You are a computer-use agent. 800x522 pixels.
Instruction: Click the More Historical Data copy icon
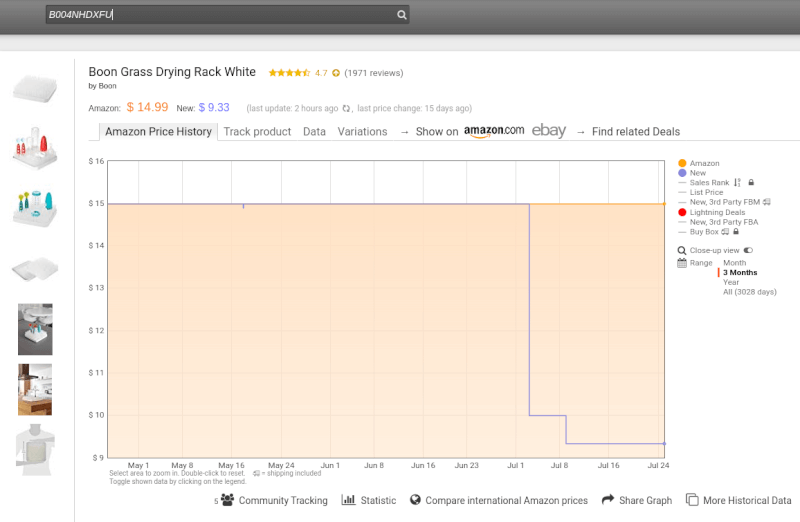(x=692, y=500)
